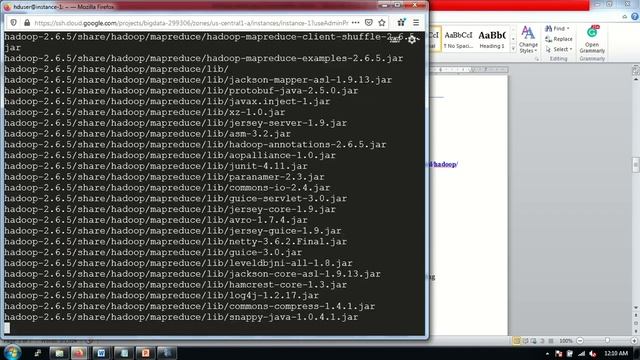Viewport: 640px width, 360px height.
Task: Open the Change Styles dropdown in Word
Action: point(528,40)
